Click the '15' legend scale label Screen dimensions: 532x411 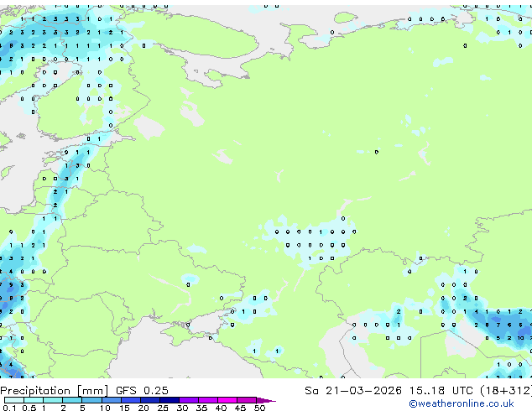[124, 408]
